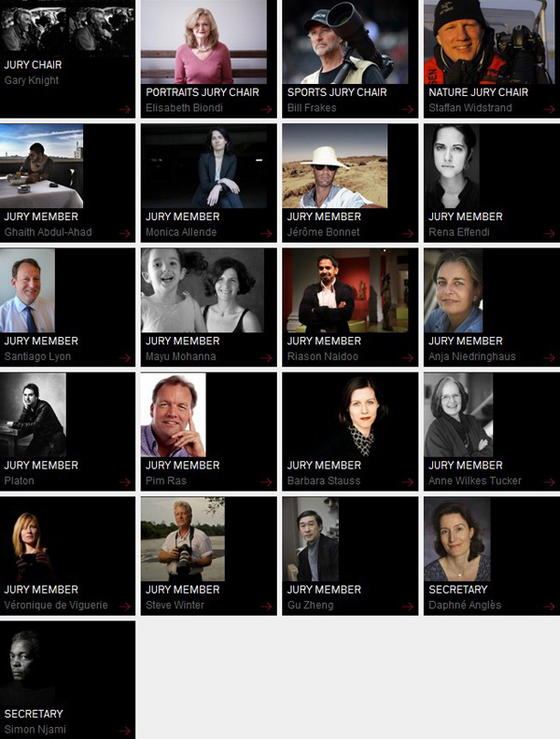Select the Véronique de Viguerie name
The height and width of the screenshot is (739, 560).
click(x=56, y=606)
